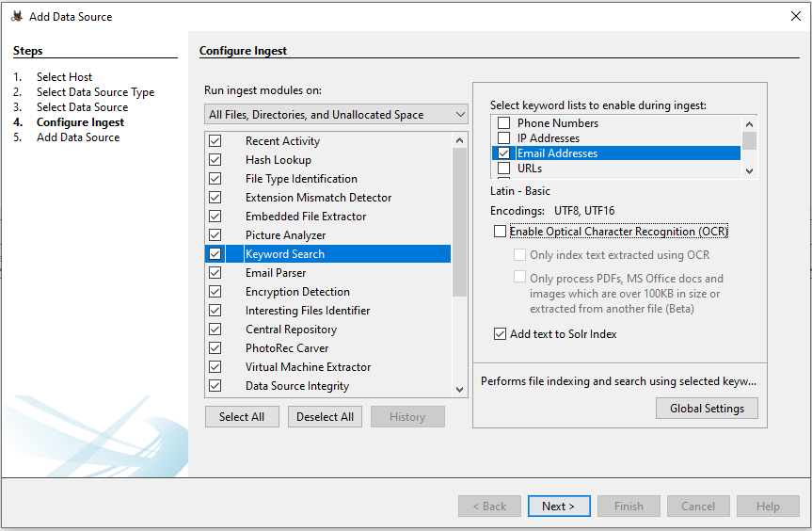812x531 pixels.
Task: Disable Add text to Solr Index
Action: pyautogui.click(x=500, y=334)
